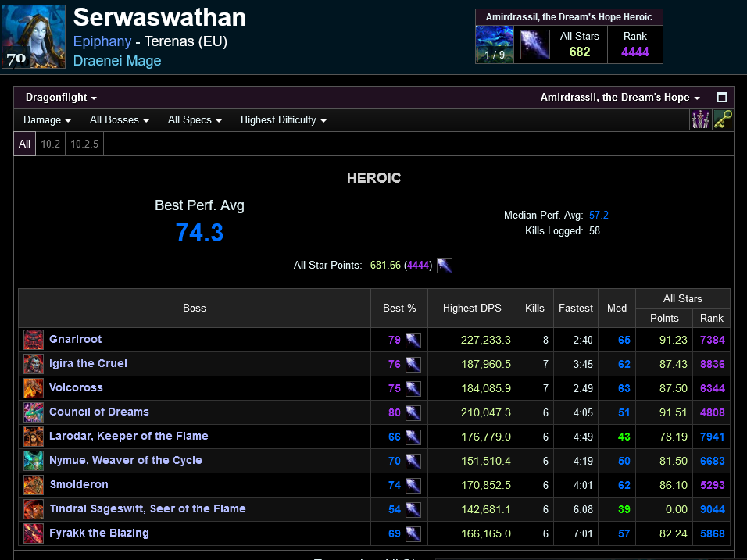
Task: Click the mage spec icon in header box
Action: point(534,45)
